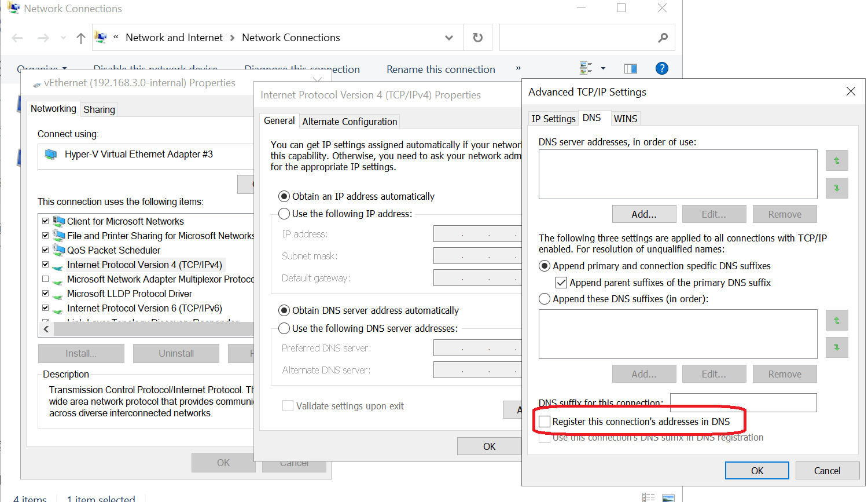Toggle the preview pane icon
This screenshot has height=502, width=868.
tap(631, 68)
